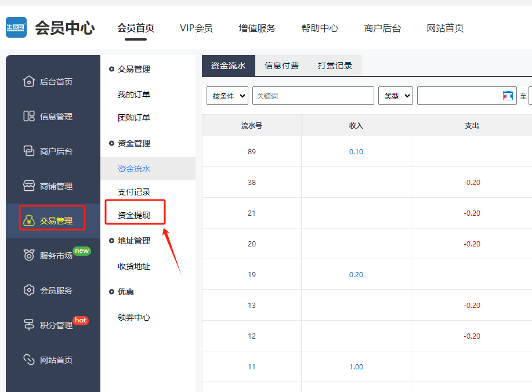Switch to the 打赏记录 tab
This screenshot has height=392, width=532.
click(x=335, y=66)
